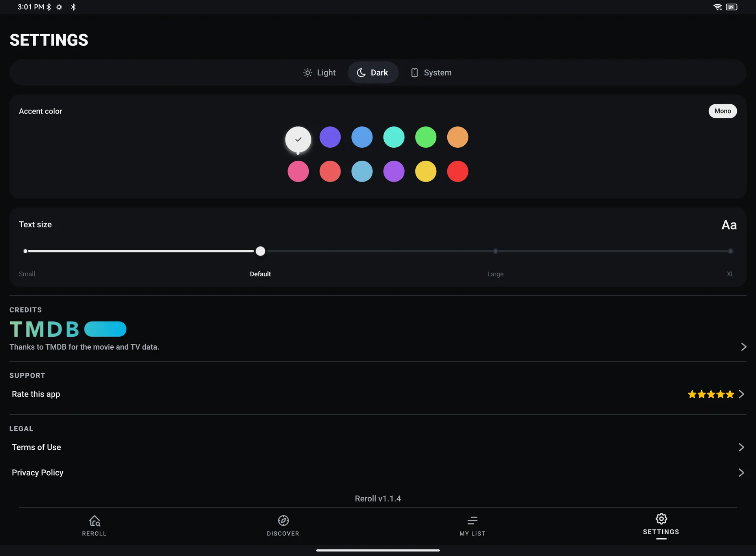Open chevron next to Rate this app
Image resolution: width=756 pixels, height=556 pixels.
click(x=741, y=394)
